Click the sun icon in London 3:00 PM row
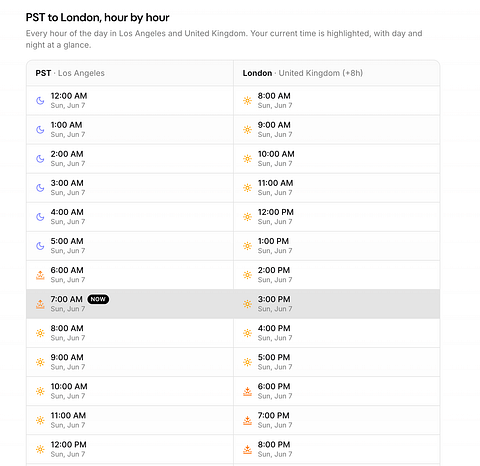 247,304
